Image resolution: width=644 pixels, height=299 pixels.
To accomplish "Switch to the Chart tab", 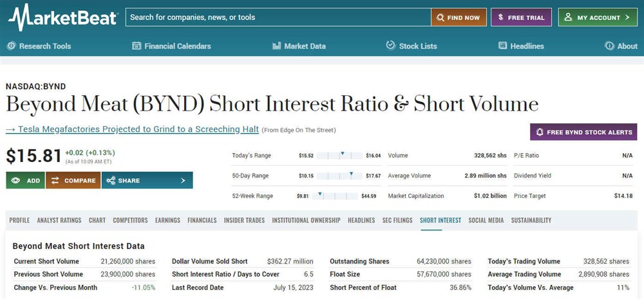I will click(97, 221).
